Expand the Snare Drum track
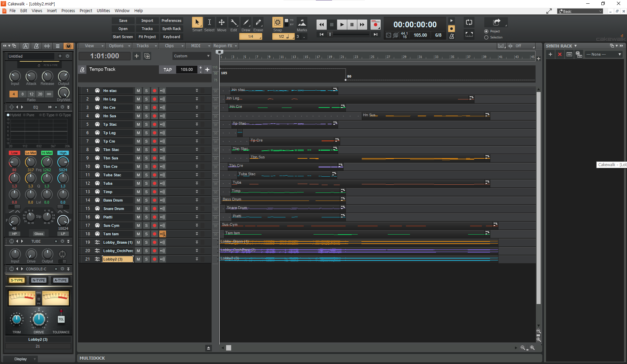 tap(197, 209)
